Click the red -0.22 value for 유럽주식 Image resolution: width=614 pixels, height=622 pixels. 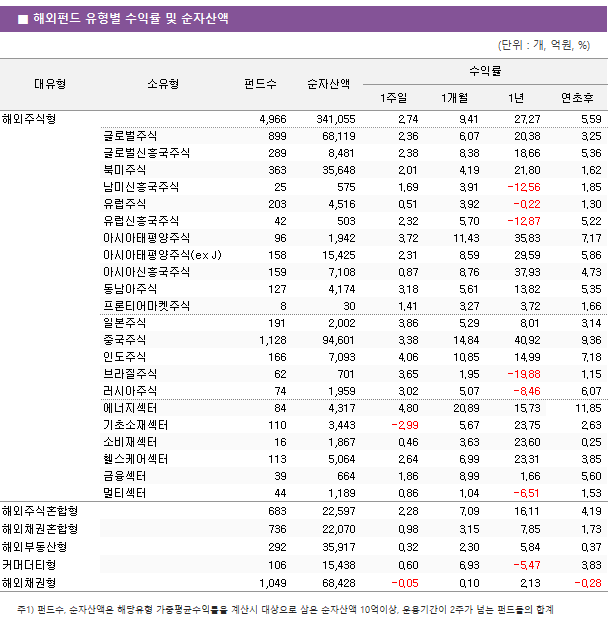pos(527,204)
